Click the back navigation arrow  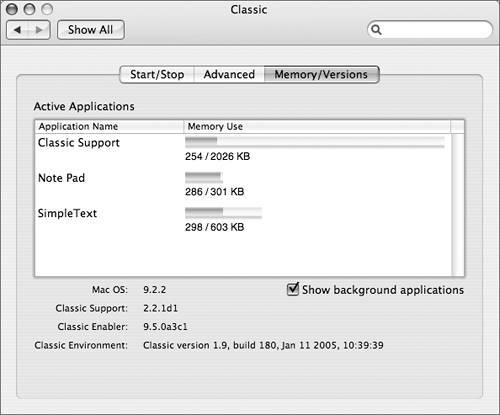[x=17, y=30]
